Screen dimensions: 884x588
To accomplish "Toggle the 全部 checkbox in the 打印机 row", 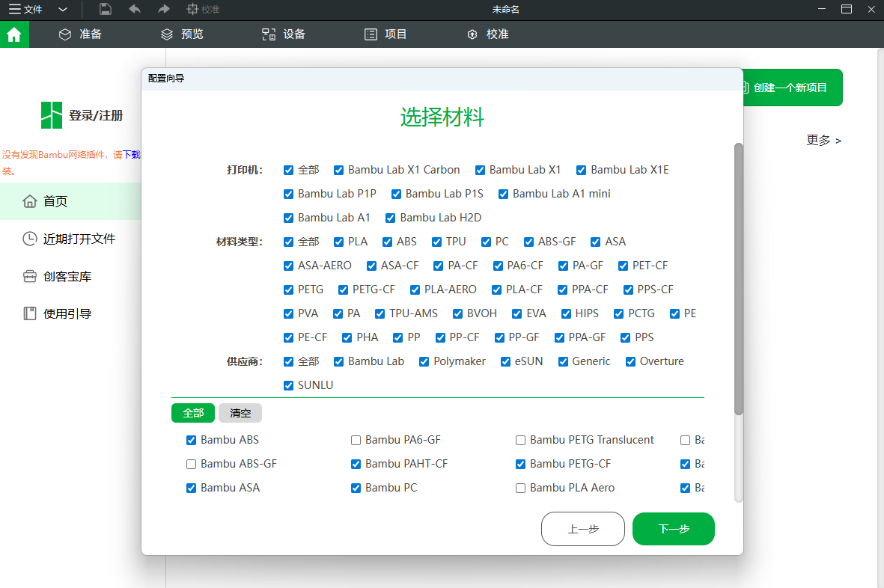I will tap(289, 170).
